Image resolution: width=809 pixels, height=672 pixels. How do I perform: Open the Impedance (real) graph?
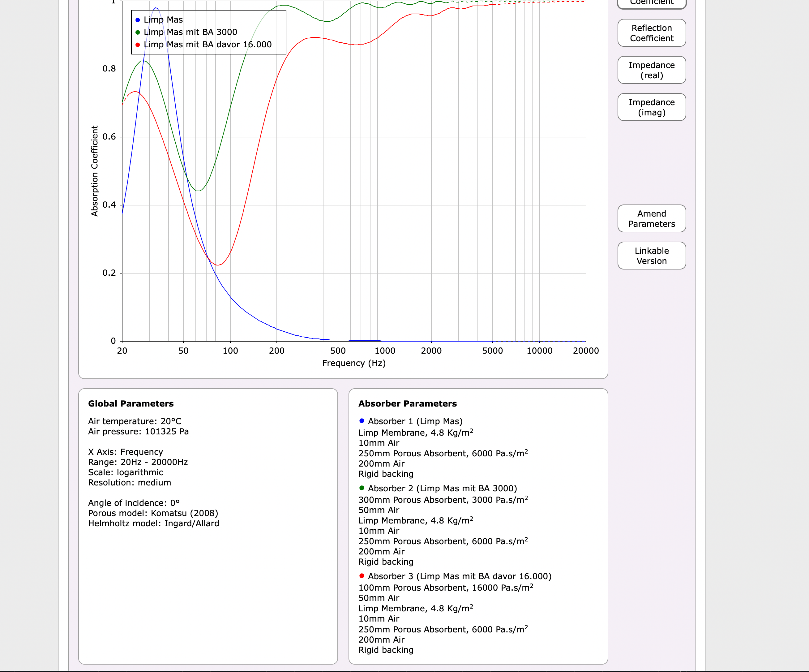tap(652, 70)
